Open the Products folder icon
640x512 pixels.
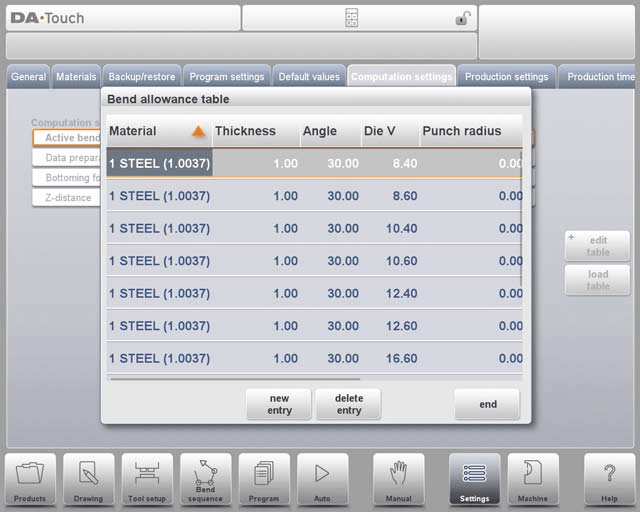(30, 479)
